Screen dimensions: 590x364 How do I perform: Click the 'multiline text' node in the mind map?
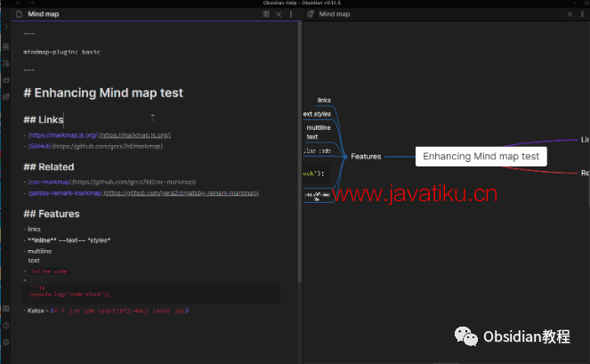click(x=319, y=132)
